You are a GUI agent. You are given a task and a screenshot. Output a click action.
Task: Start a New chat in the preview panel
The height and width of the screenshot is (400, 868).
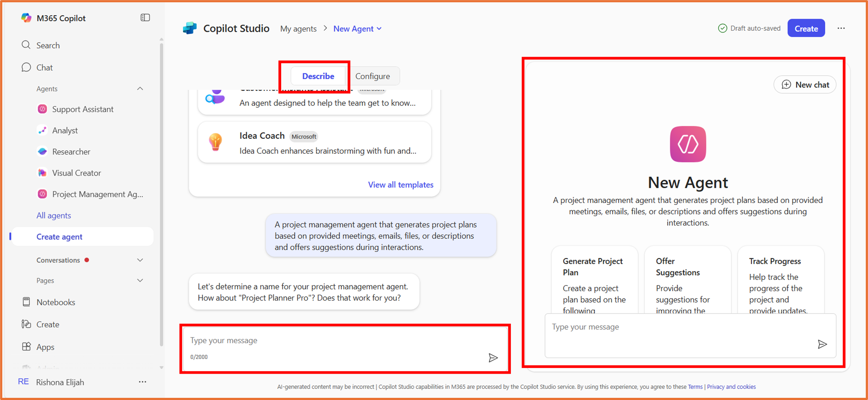pos(805,84)
